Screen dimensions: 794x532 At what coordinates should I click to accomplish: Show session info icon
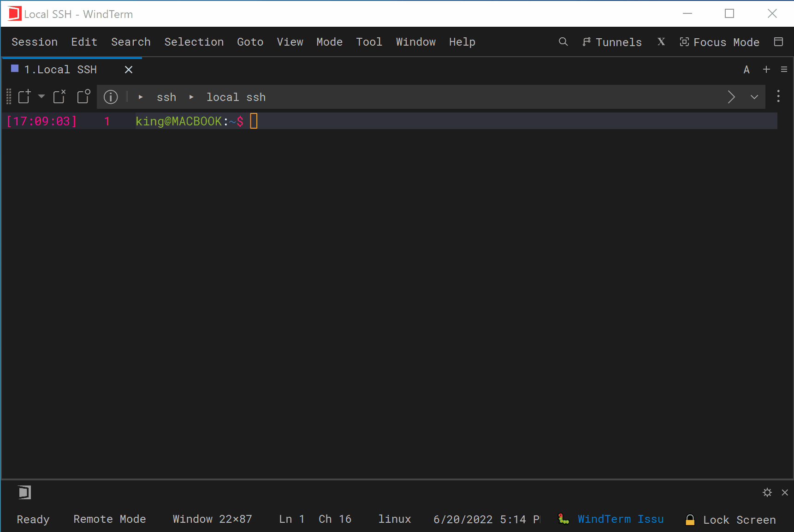[111, 97]
